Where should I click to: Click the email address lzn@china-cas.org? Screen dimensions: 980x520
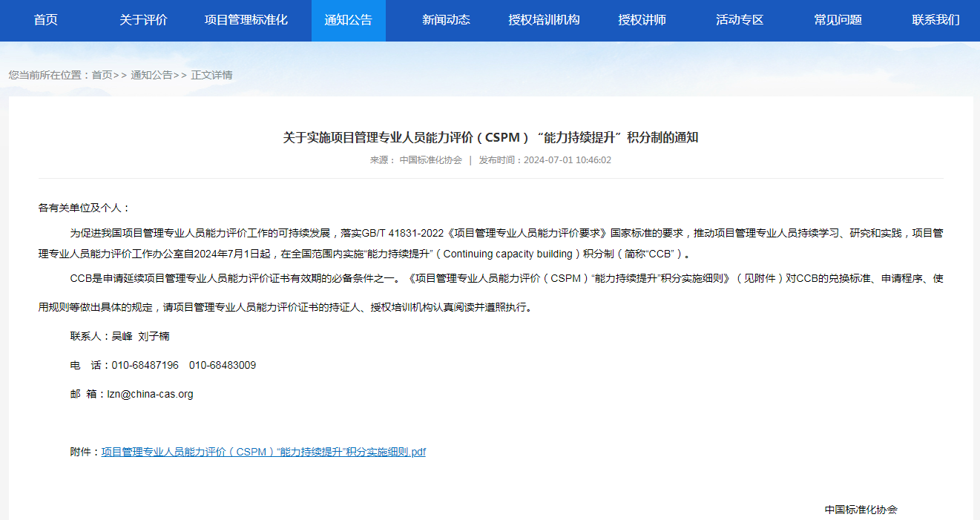150,394
